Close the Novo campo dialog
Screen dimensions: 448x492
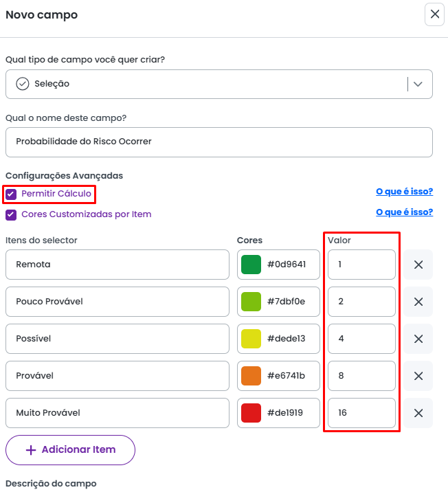pos(434,14)
